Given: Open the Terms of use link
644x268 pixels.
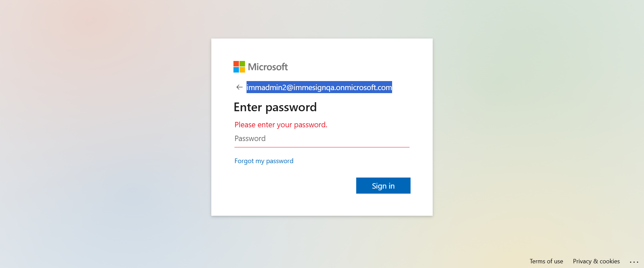Looking at the screenshot, I should [546, 261].
